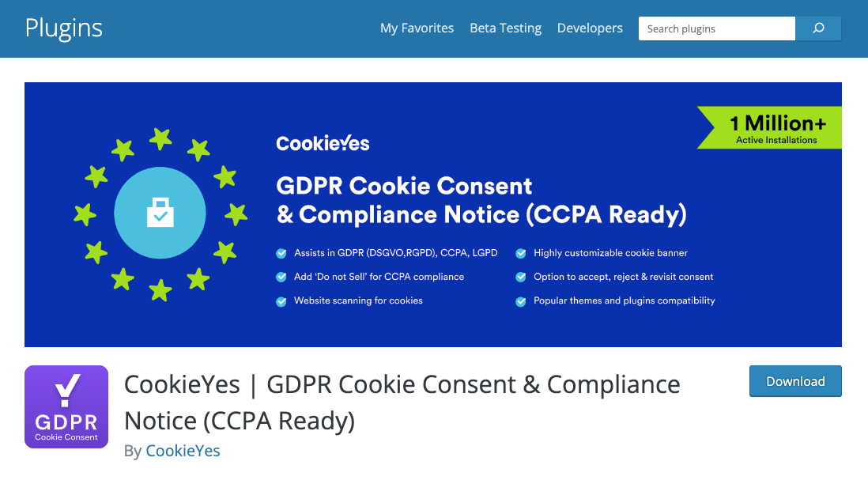Viewport: 868px width, 480px height.
Task: Click the GDPR Cookie Consent banner headline
Action: click(481, 200)
